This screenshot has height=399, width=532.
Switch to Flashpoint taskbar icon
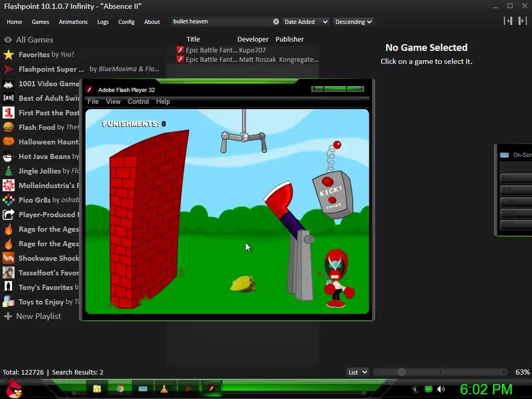click(188, 389)
